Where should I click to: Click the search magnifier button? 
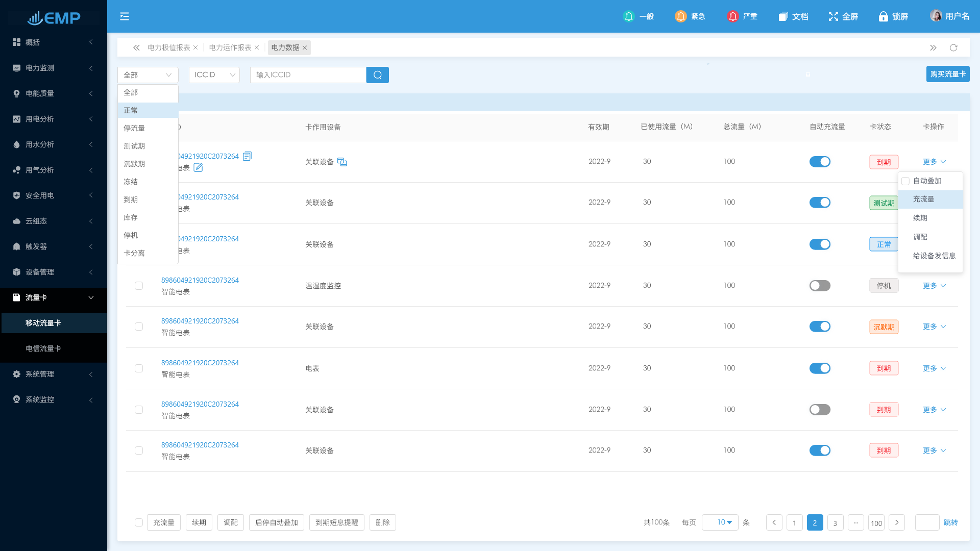(378, 75)
